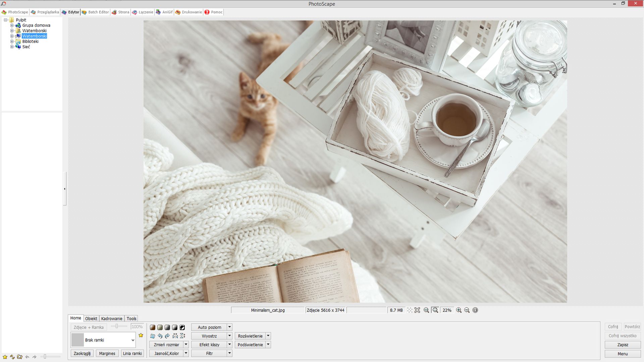
Task: Click the favorites star in bottom-left panel
Action: 5,357
